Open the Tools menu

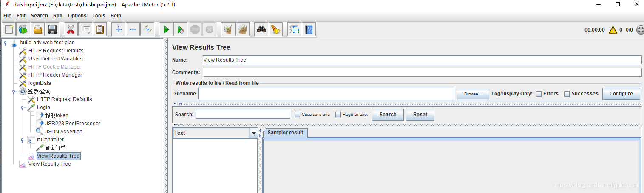tap(98, 16)
